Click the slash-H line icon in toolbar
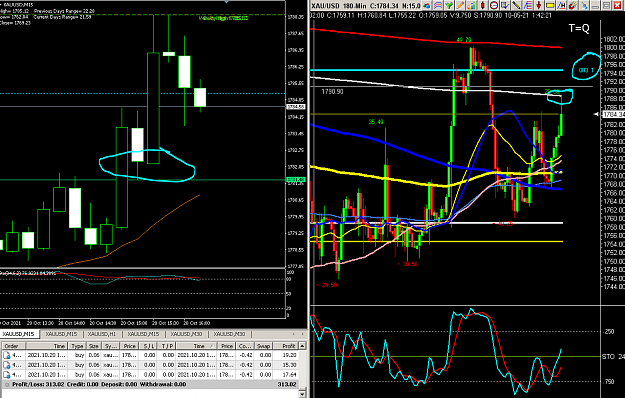The width and height of the screenshot is (625, 398). (x=561, y=6)
